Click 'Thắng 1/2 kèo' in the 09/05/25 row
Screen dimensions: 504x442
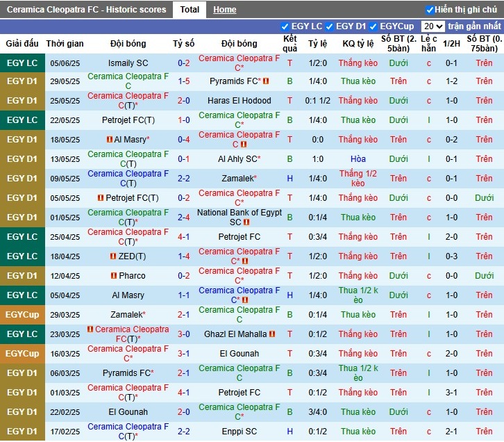358,178
